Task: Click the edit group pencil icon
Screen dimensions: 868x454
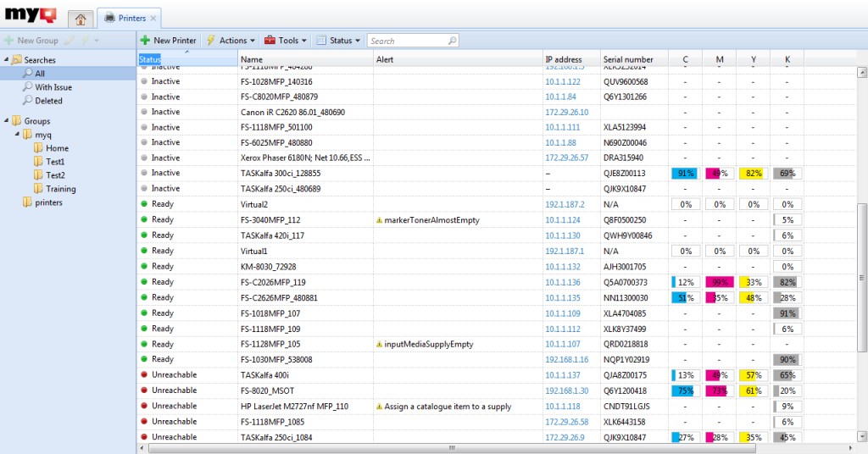Action: click(x=70, y=41)
